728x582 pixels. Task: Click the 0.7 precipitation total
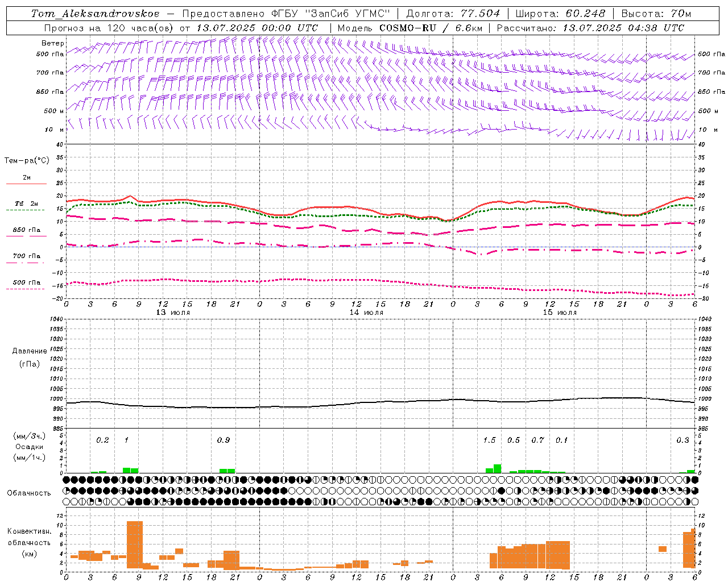coord(538,440)
